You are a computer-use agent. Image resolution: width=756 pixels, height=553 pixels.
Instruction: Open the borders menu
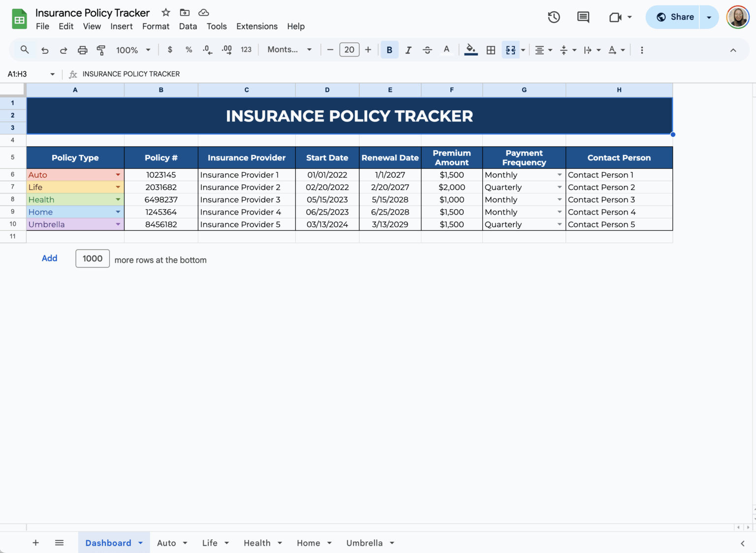(x=491, y=50)
